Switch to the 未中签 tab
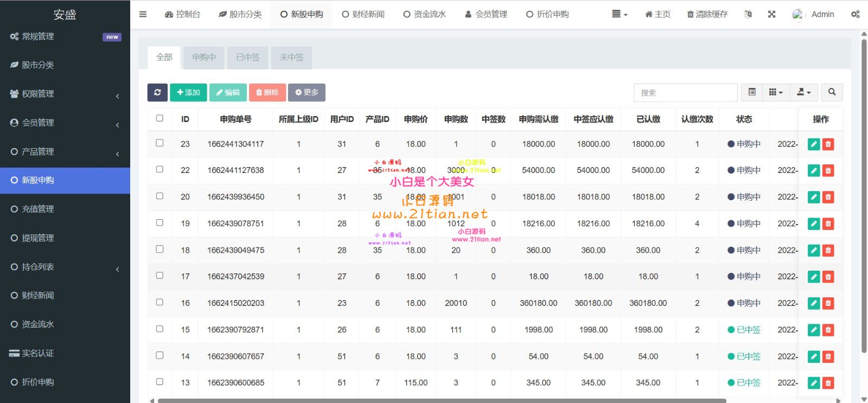The image size is (868, 403). (x=291, y=57)
